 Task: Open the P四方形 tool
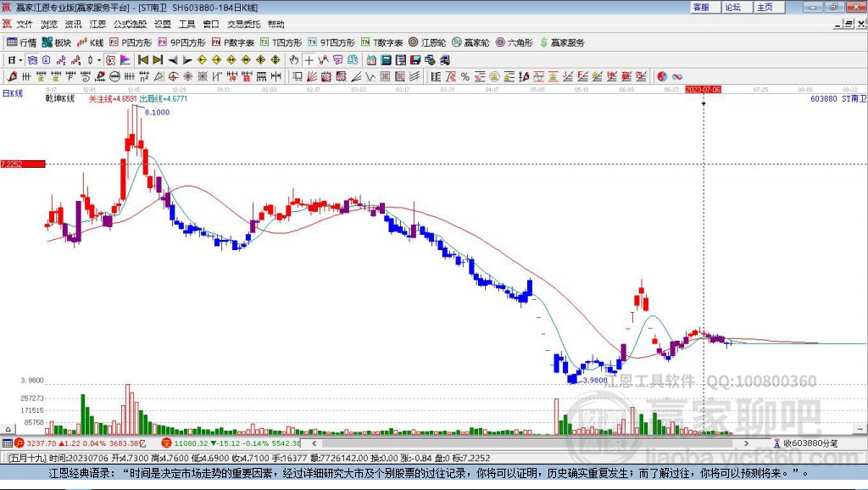coord(131,42)
